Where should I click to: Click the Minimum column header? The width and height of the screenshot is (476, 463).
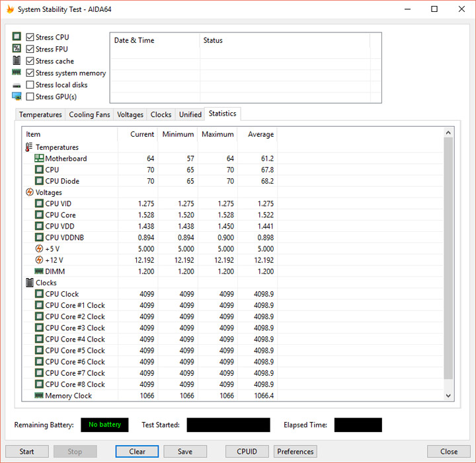(178, 134)
